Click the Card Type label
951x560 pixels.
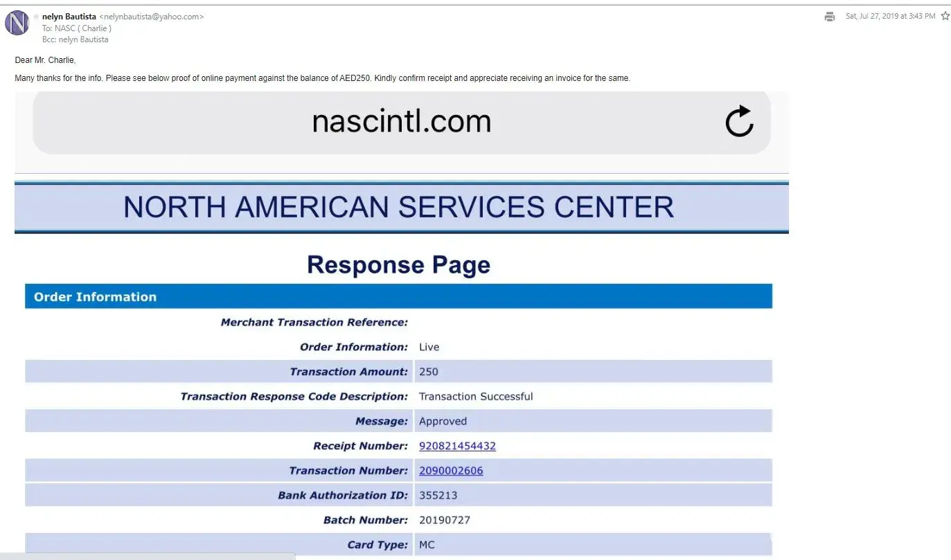[x=378, y=545]
